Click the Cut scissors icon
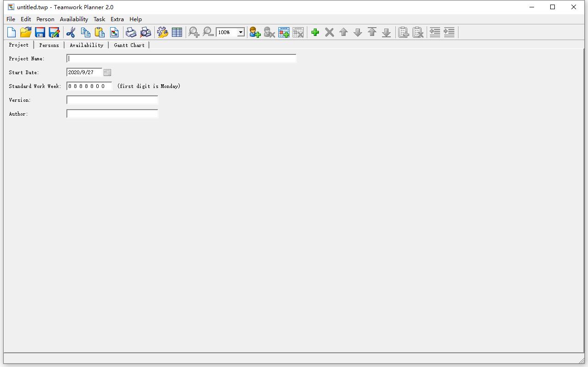This screenshot has width=588, height=367. [71, 32]
